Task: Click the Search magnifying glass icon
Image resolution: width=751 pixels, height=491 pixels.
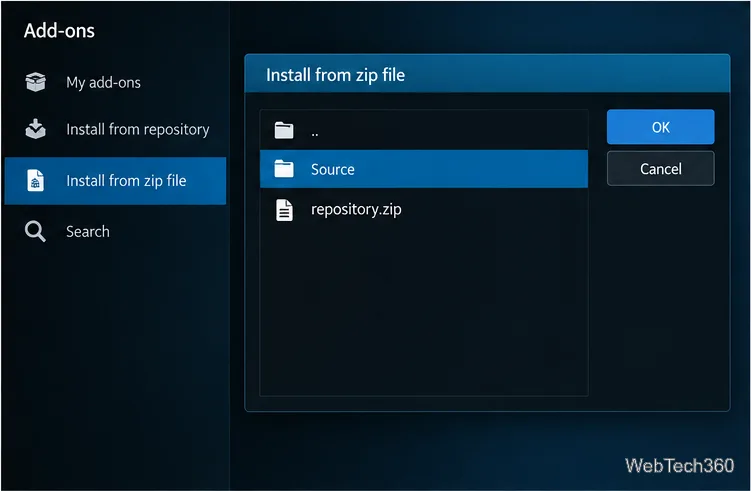Action: pyautogui.click(x=35, y=231)
